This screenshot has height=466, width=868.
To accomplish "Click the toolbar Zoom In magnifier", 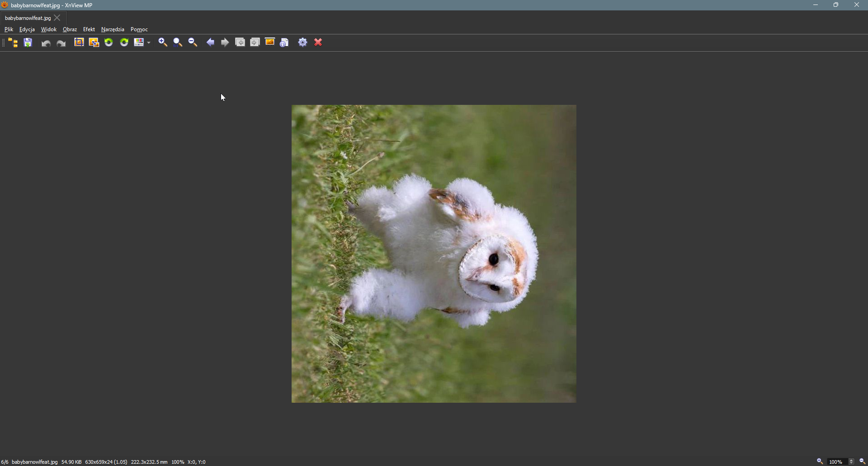I will tap(163, 42).
